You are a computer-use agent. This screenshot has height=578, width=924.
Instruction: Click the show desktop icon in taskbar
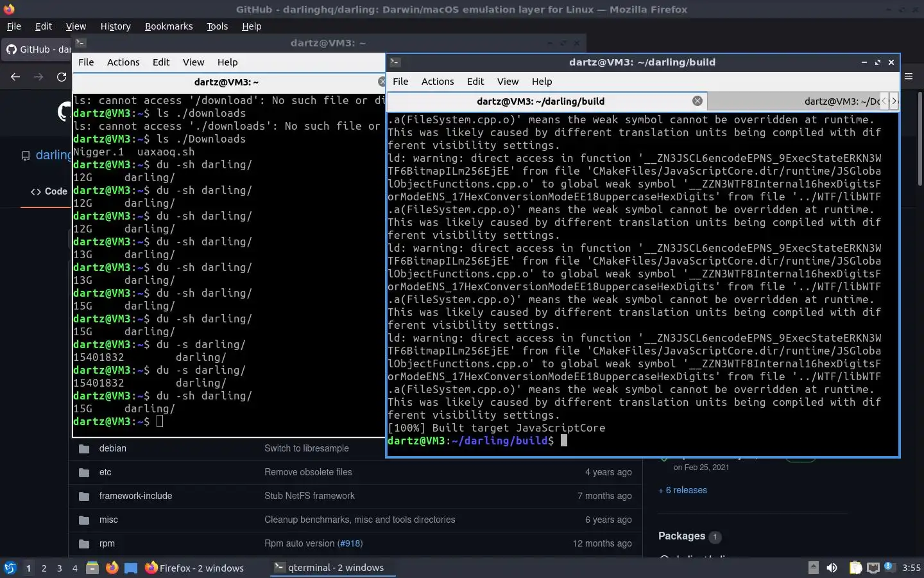[131, 568]
